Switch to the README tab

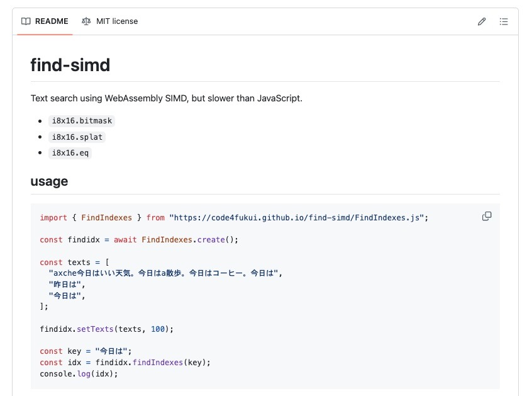pos(45,21)
